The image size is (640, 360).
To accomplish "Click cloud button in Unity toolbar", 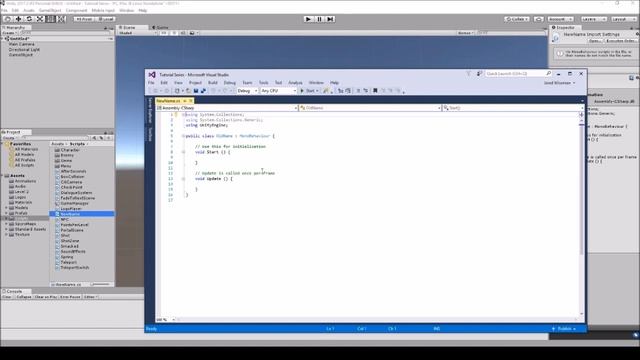I will point(539,19).
